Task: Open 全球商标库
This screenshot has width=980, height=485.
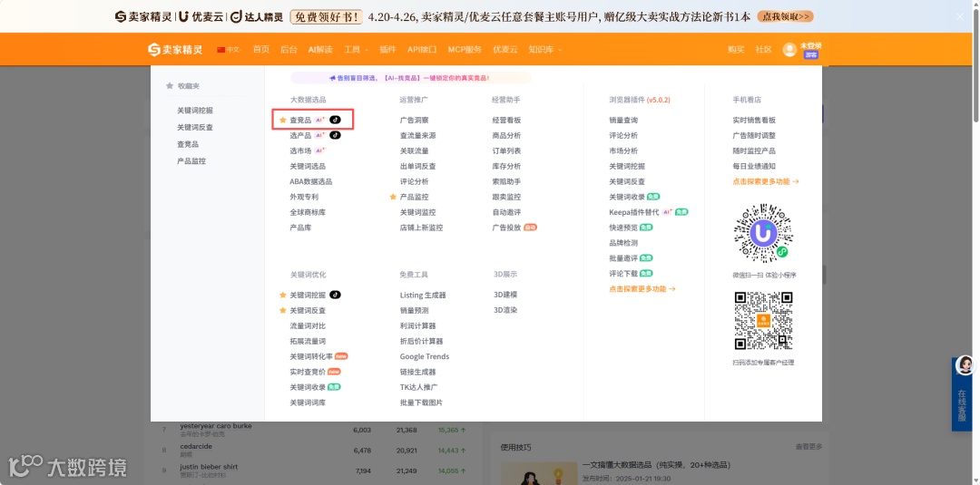Action: point(308,212)
